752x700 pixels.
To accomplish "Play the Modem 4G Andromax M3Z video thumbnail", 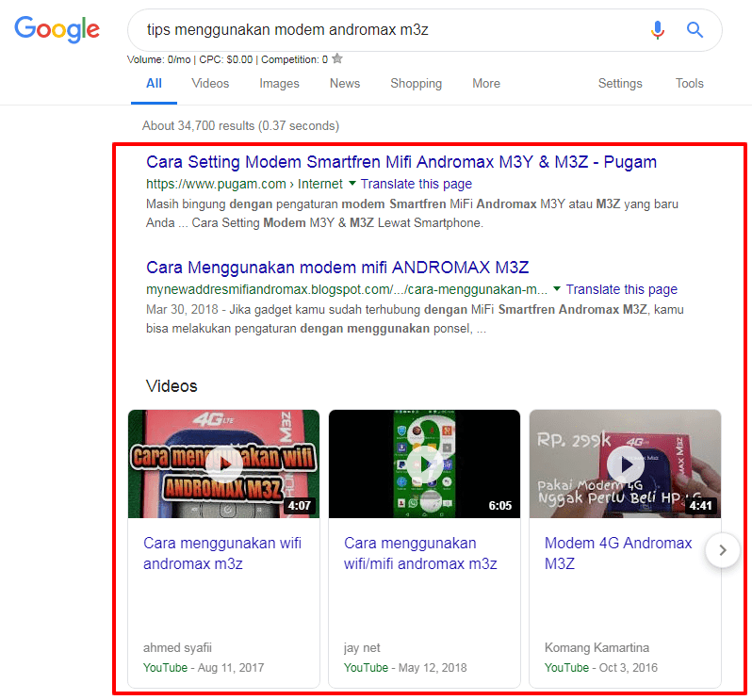I will tap(625, 464).
